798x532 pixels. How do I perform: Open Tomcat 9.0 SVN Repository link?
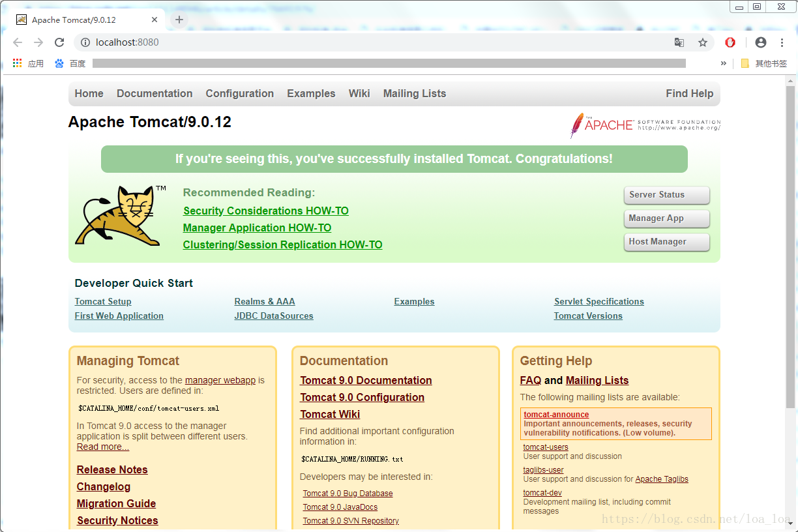click(x=351, y=521)
